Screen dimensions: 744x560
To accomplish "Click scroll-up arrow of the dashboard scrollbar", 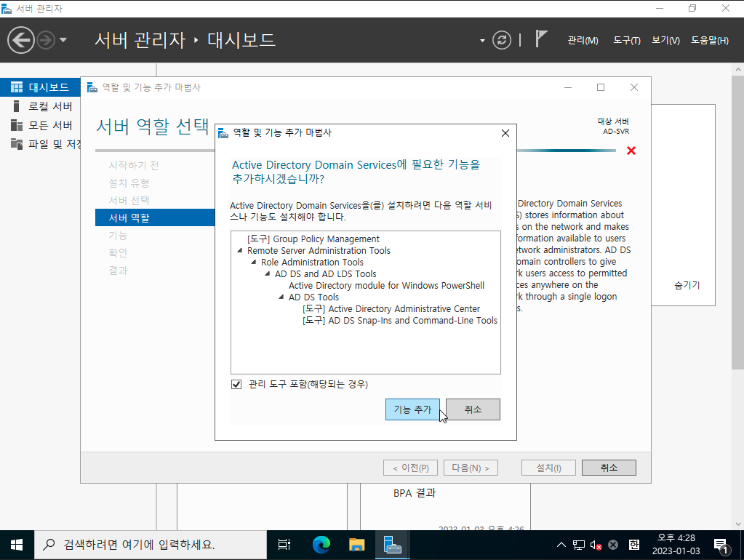I will click(738, 69).
